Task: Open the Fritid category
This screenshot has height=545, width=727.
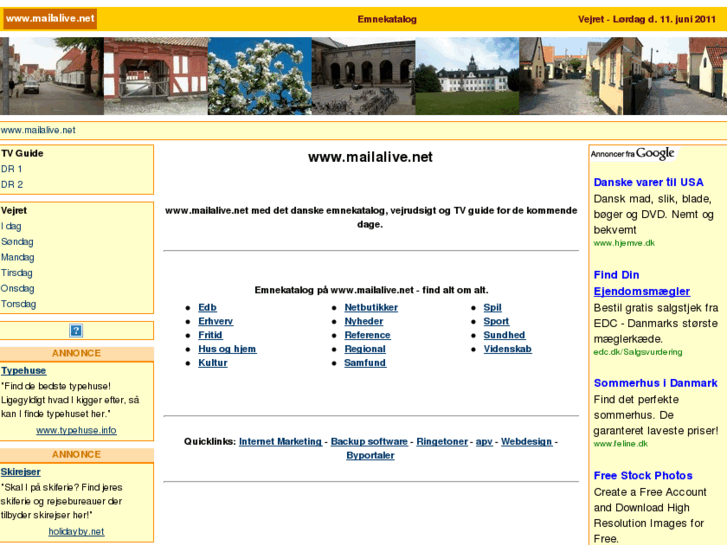Action: point(210,335)
